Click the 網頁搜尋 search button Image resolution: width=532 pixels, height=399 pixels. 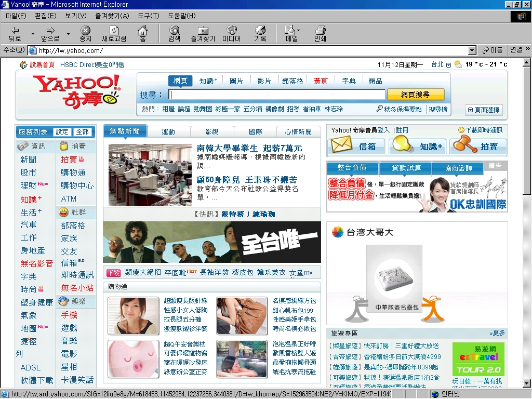click(415, 95)
